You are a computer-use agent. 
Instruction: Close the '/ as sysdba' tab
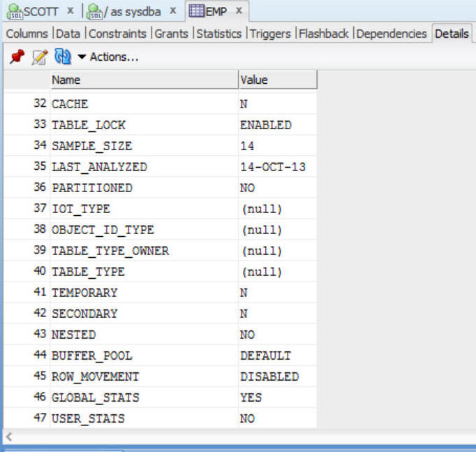pyautogui.click(x=172, y=11)
